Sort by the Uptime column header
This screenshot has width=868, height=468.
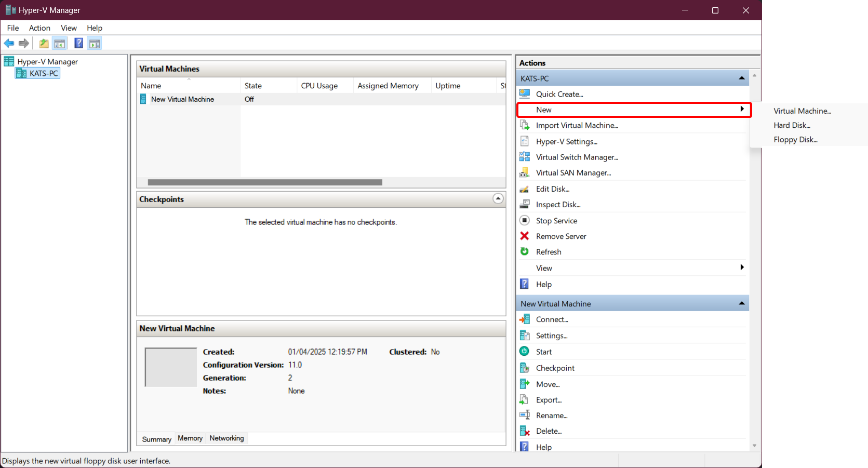pyautogui.click(x=463, y=86)
